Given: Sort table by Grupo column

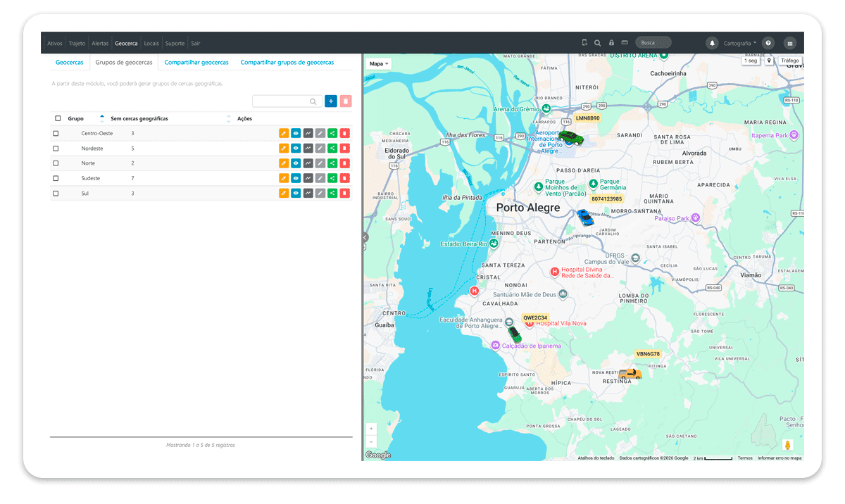Looking at the screenshot, I should tap(86, 118).
